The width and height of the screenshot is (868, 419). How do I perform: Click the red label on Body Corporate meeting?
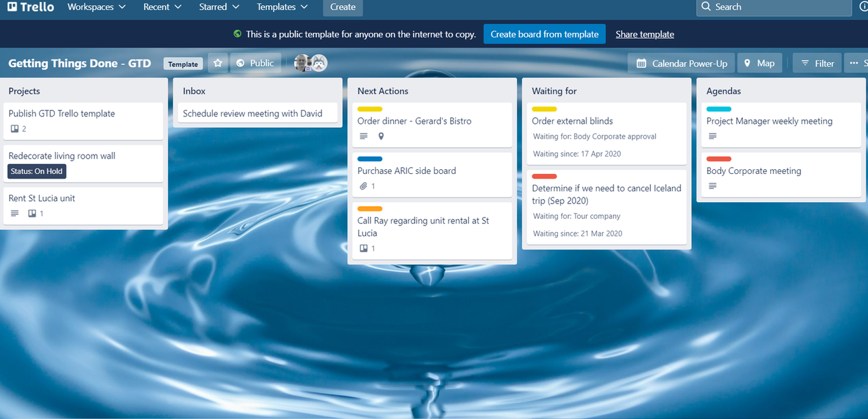(x=719, y=159)
